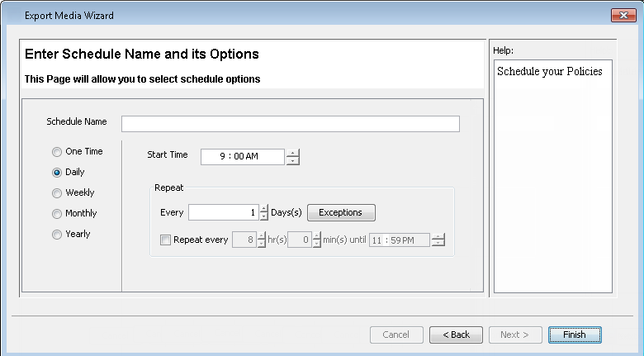Choose the Weekly schedule option
The width and height of the screenshot is (644, 356).
57,193
